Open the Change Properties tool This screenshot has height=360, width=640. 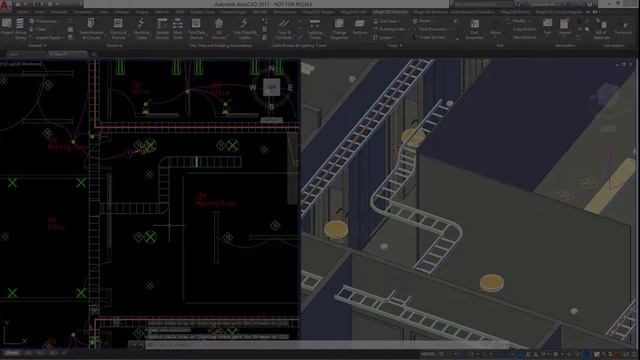click(339, 29)
